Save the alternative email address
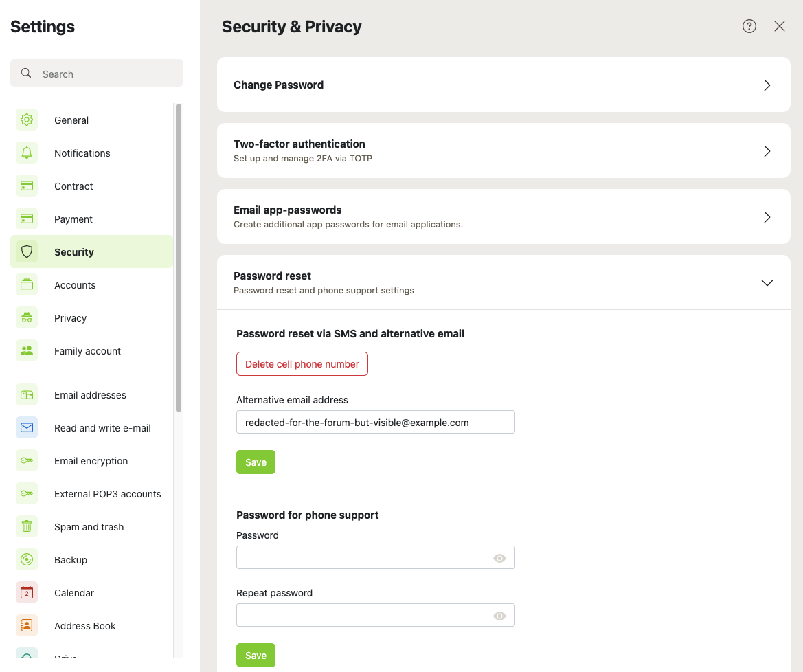This screenshot has width=803, height=672. click(256, 462)
